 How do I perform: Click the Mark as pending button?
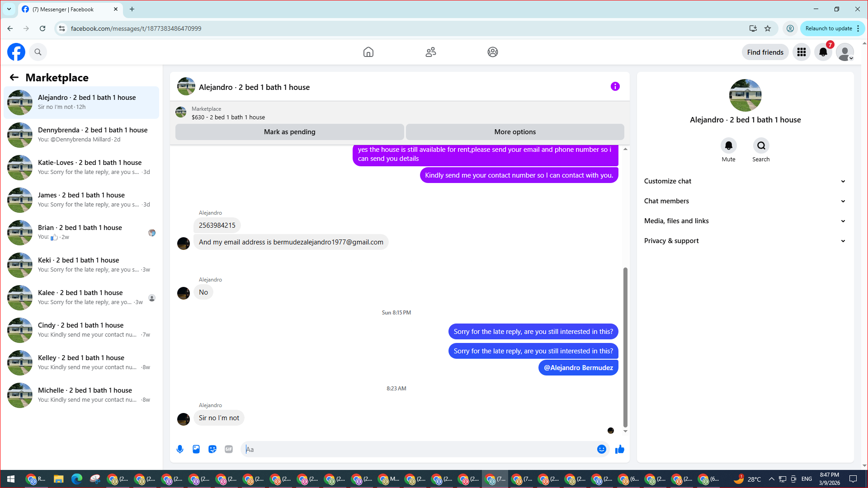[x=289, y=132]
